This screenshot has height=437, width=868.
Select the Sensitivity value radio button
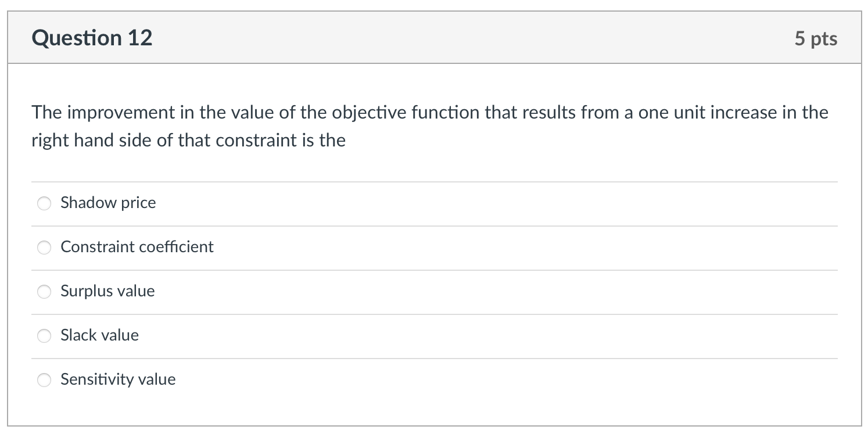pyautogui.click(x=44, y=380)
